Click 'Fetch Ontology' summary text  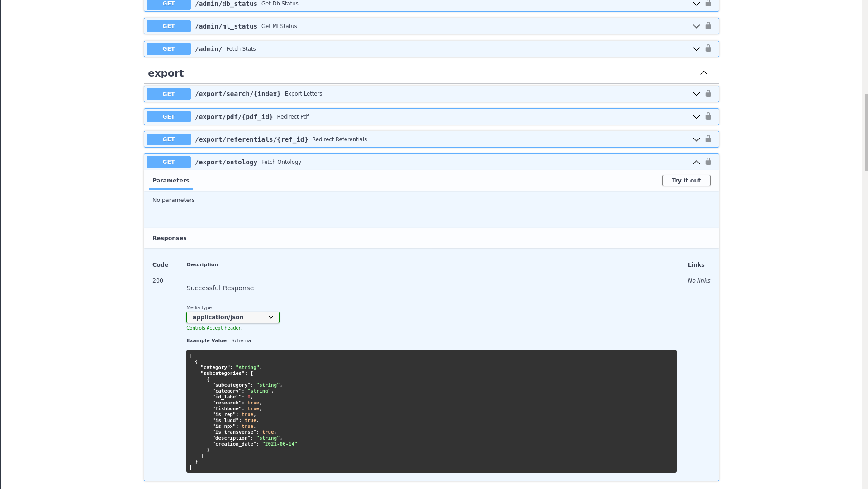[281, 162]
